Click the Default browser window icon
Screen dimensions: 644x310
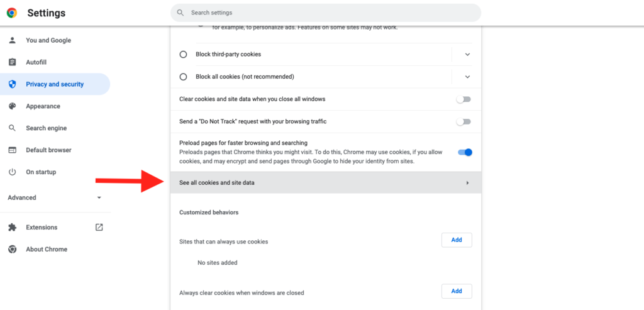[x=12, y=150]
